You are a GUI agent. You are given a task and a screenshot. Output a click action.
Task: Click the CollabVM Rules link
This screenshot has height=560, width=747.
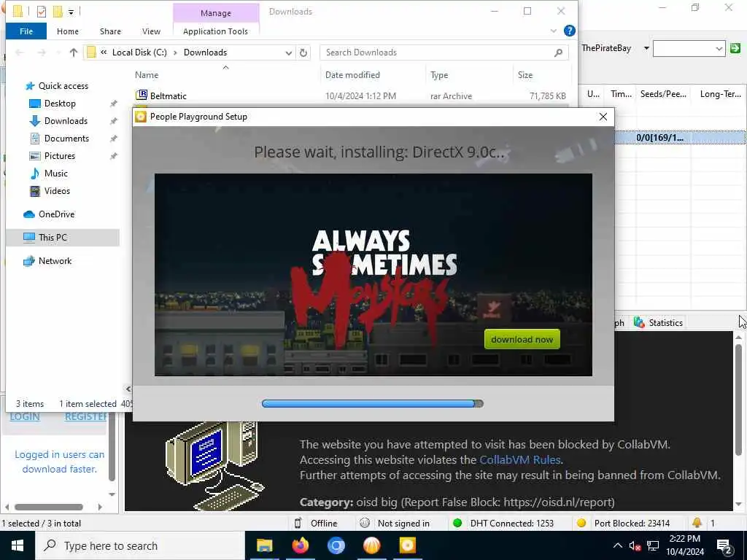tap(519, 460)
